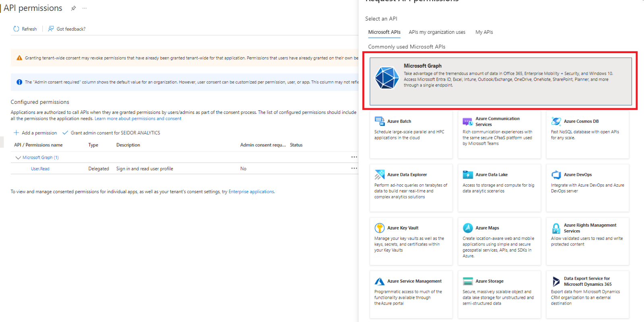The width and height of the screenshot is (644, 322).
Task: Open more options for Microsoft Graph row
Action: tap(354, 157)
